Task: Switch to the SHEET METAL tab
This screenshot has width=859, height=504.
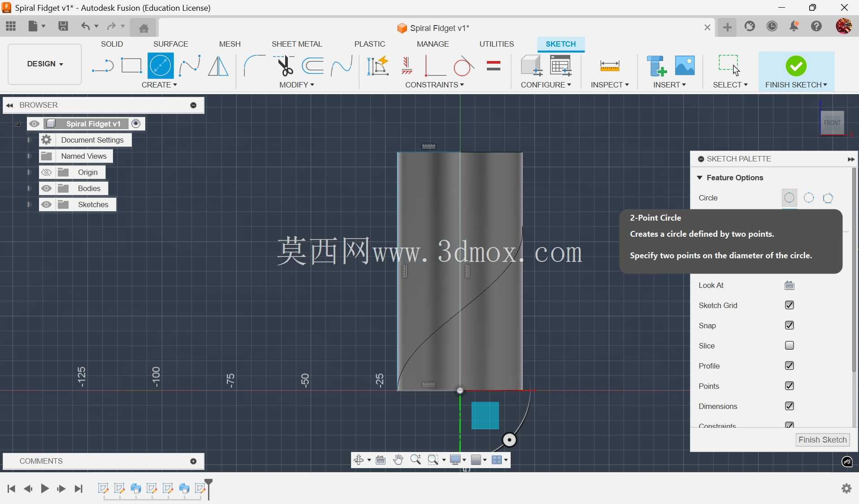Action: tap(297, 44)
